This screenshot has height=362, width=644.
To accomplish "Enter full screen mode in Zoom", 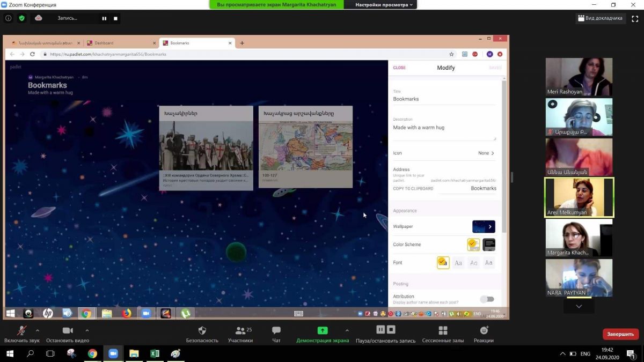I will 634,18.
